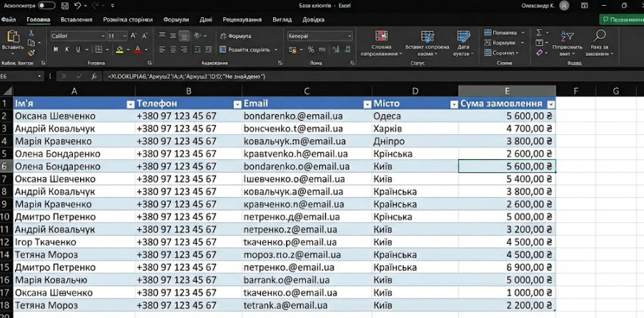Open the Find magnifying glass tool
This screenshot has width=644, height=318.
600,35
